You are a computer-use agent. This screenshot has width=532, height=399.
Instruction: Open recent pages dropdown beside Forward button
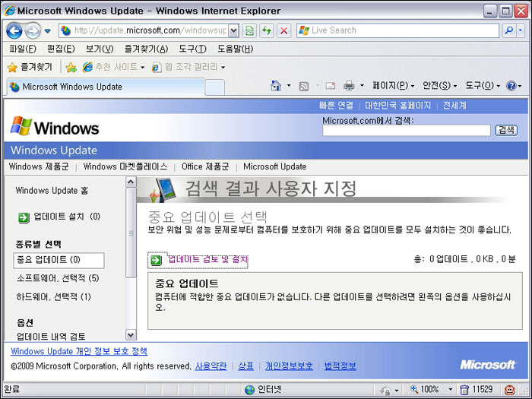point(47,31)
